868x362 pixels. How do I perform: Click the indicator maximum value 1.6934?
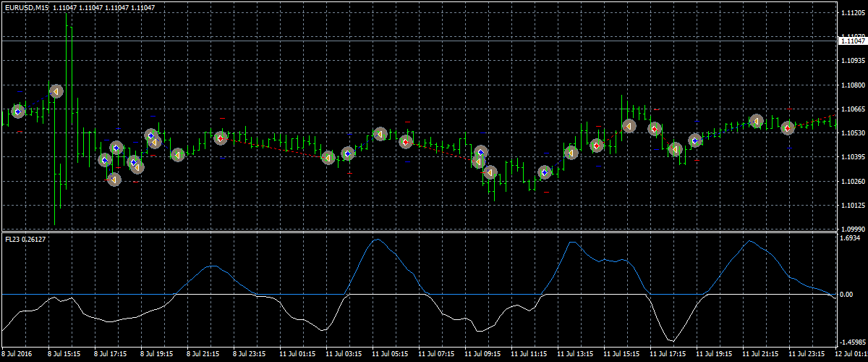pyautogui.click(x=851, y=238)
